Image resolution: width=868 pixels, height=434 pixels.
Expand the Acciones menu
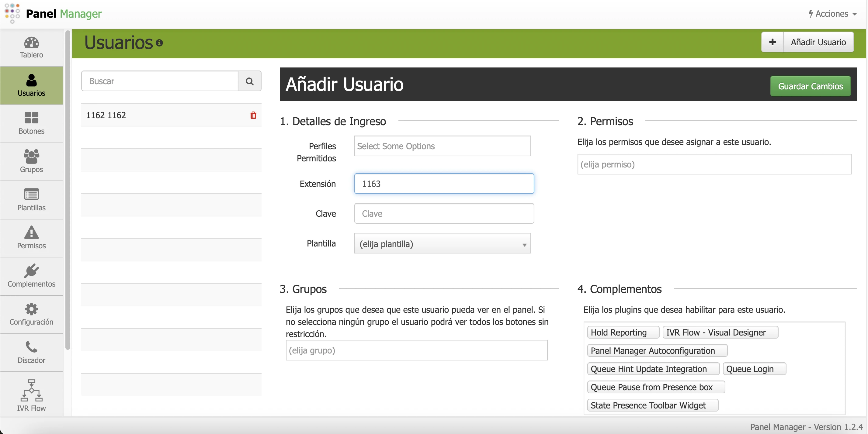[x=832, y=14]
